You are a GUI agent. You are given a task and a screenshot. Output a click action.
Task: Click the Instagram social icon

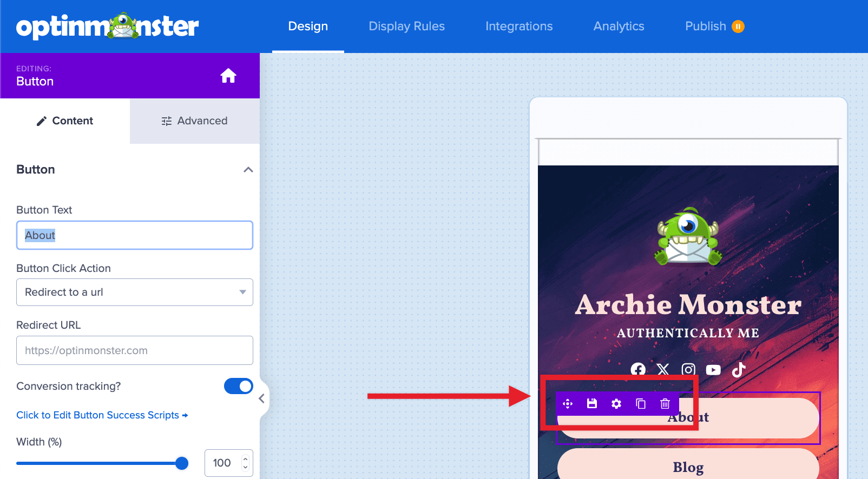tap(688, 370)
